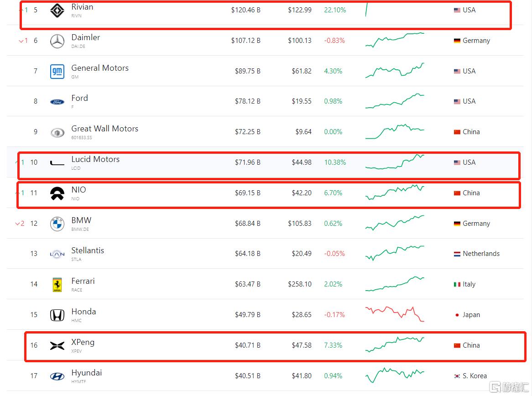Click the BMW roundel logo

(x=57, y=224)
